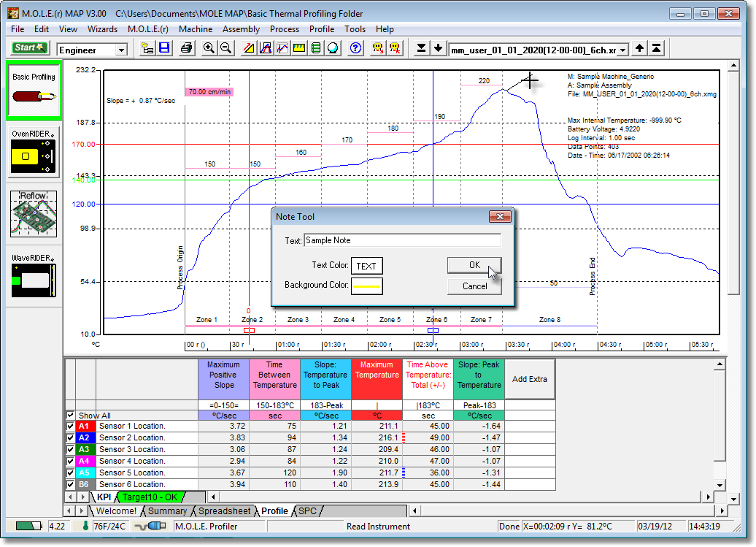Select the WaveRIDER environment icon
The width and height of the screenshot is (756, 547).
pyautogui.click(x=34, y=275)
